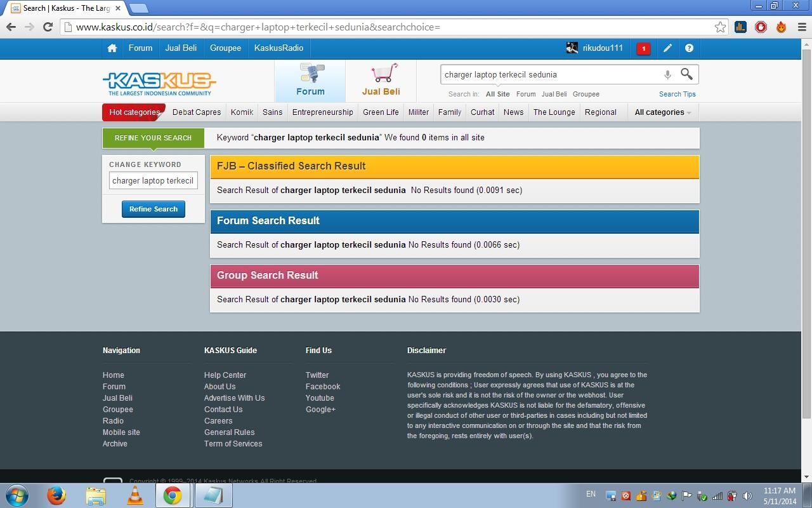The height and width of the screenshot is (508, 812).
Task: Open the Militer category
Action: (418, 112)
